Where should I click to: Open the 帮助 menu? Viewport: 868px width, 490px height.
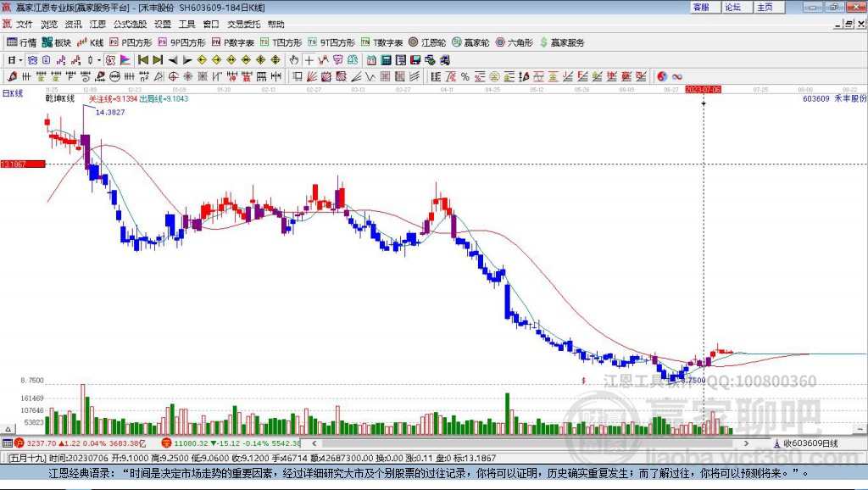click(275, 24)
